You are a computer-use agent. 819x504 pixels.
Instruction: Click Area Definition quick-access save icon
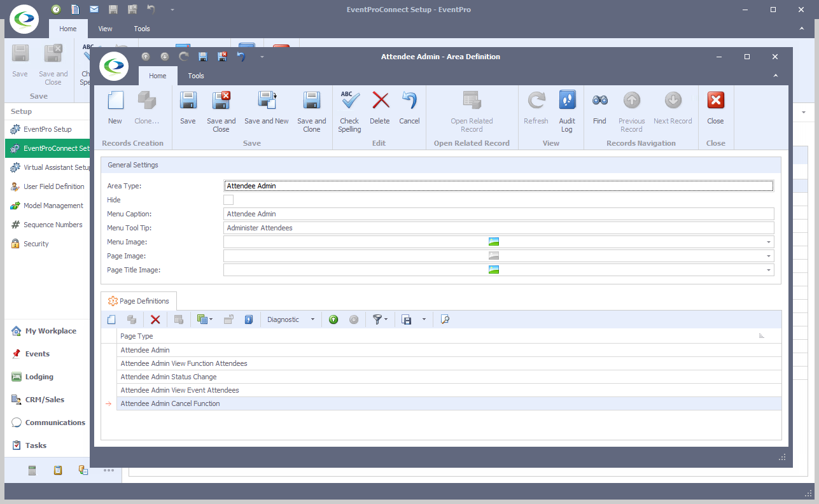[x=203, y=57]
